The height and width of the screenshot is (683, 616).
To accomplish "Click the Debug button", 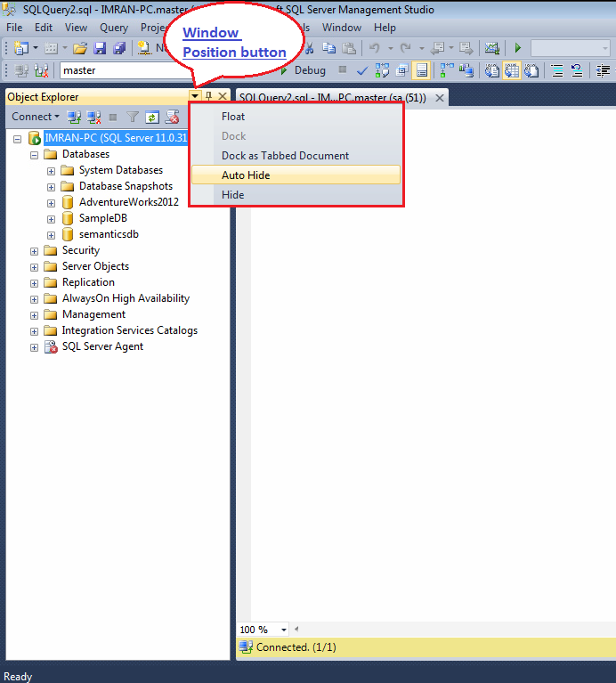I will pyautogui.click(x=304, y=70).
